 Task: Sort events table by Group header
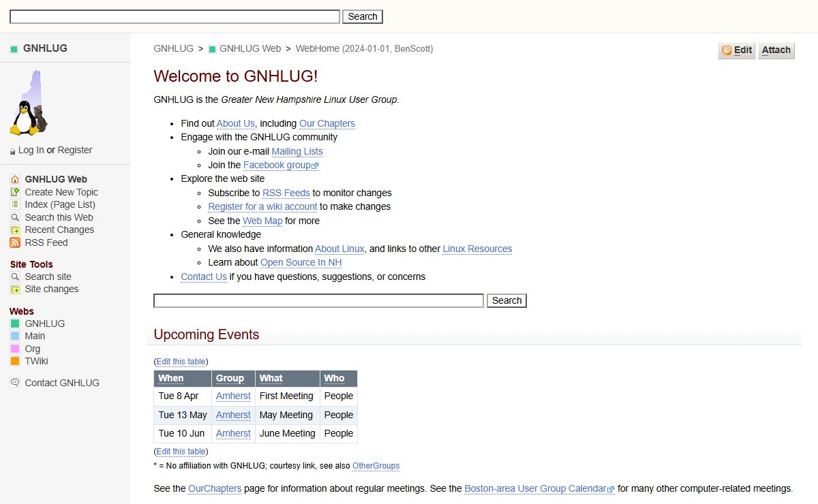click(x=230, y=378)
